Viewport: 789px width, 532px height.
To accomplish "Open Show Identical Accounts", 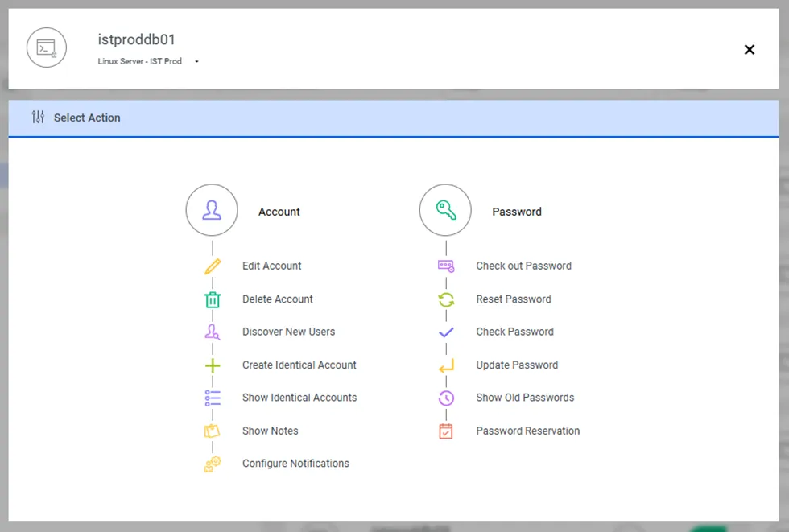I will pos(299,398).
